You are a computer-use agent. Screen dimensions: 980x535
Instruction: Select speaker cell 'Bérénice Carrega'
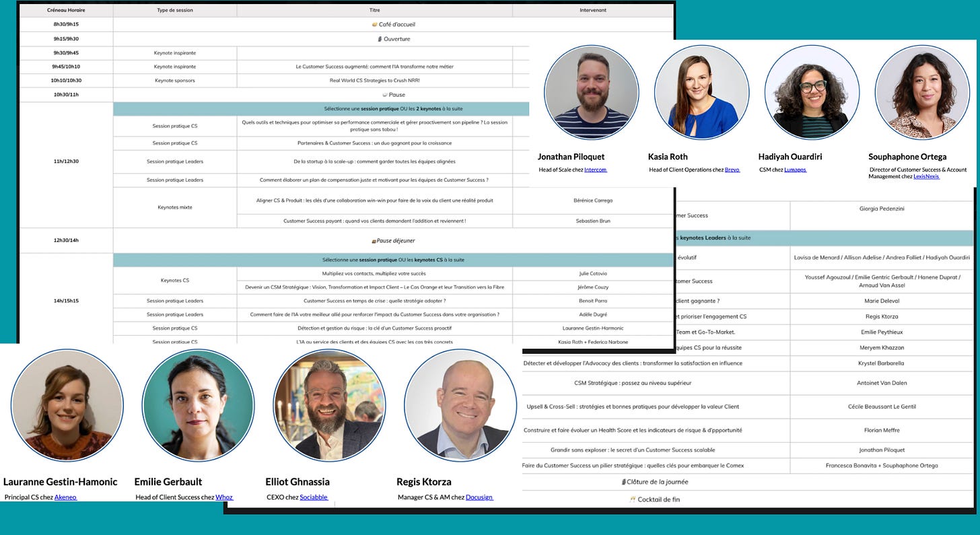593,201
